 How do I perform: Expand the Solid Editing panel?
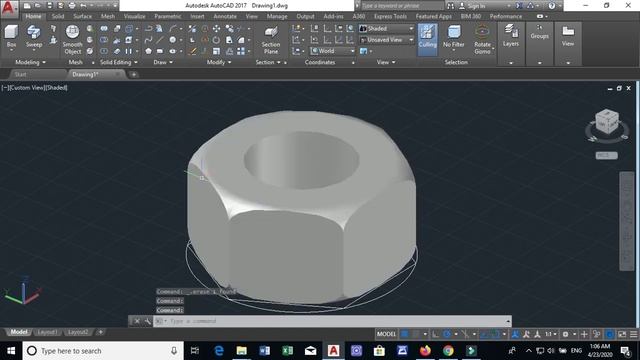[119, 62]
